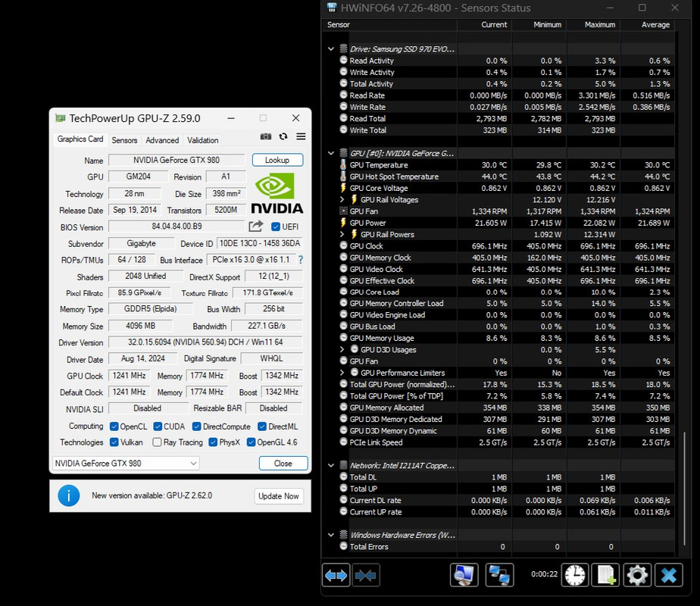Enable the Ray Tracing checkbox
700x606 pixels.
coord(157,442)
